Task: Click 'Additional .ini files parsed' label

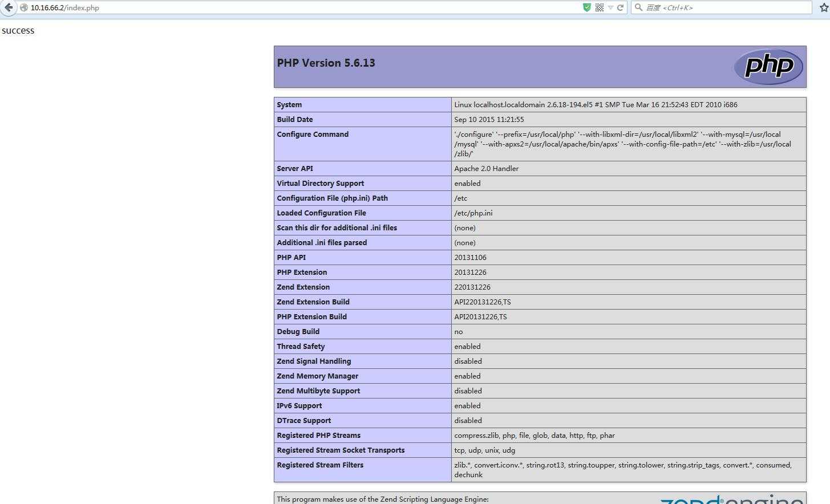Action: [x=322, y=243]
